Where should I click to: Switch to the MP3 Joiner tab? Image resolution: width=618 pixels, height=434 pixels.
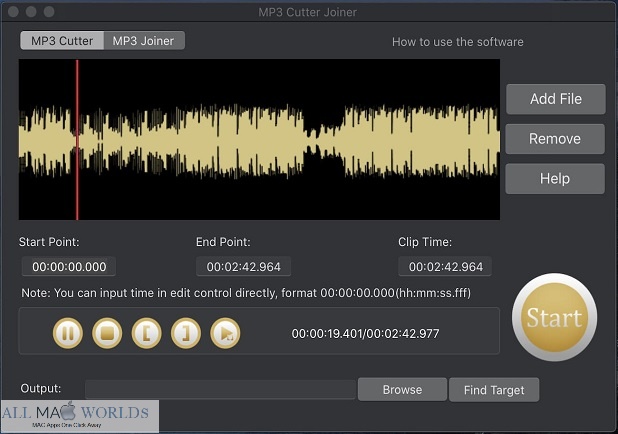coord(144,41)
